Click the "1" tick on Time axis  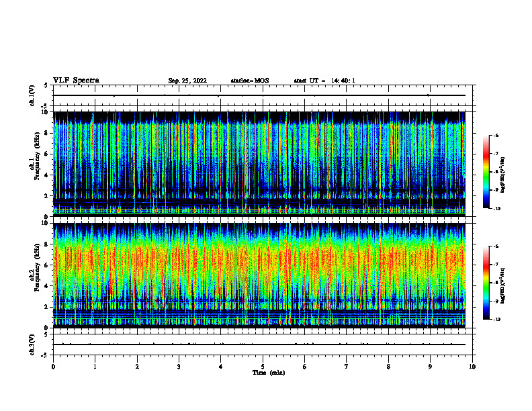tap(95, 367)
